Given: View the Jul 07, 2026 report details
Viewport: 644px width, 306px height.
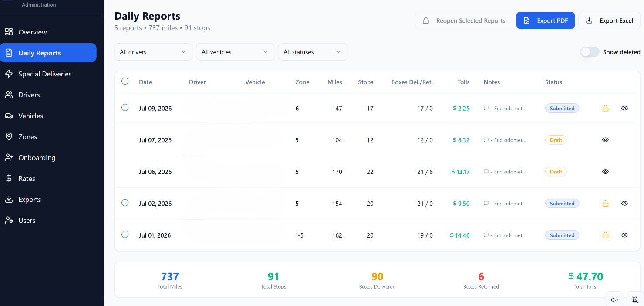Looking at the screenshot, I should [605, 140].
